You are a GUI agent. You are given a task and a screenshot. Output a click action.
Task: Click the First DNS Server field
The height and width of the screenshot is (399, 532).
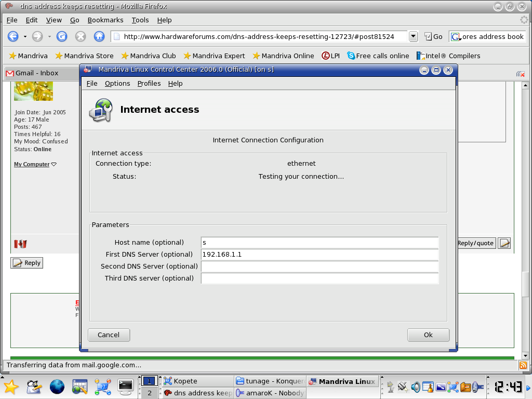(x=320, y=255)
